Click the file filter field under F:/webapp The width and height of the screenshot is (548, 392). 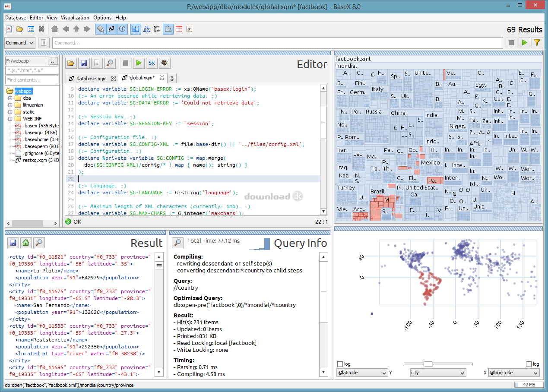point(32,70)
